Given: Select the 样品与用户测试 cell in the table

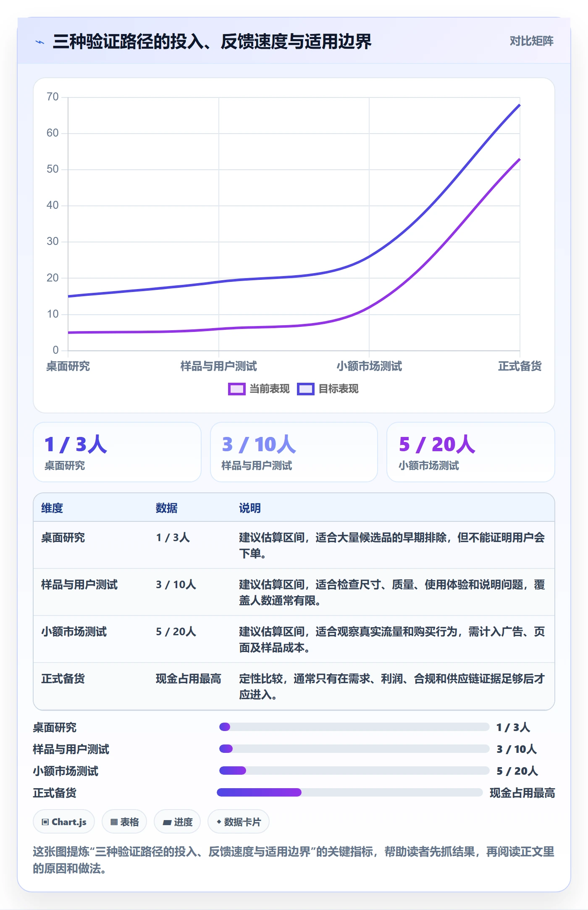Looking at the screenshot, I should click(79, 584).
